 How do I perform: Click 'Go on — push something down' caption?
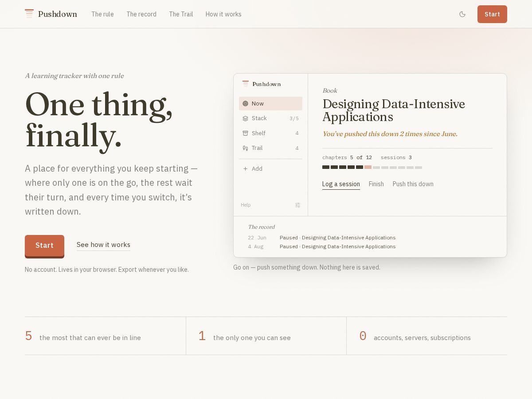pos(307,267)
